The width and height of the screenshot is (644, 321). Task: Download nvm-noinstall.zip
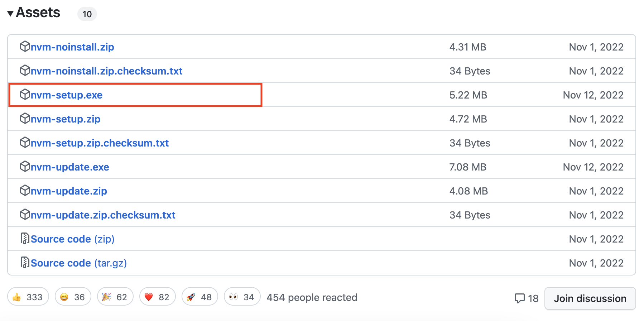72,47
